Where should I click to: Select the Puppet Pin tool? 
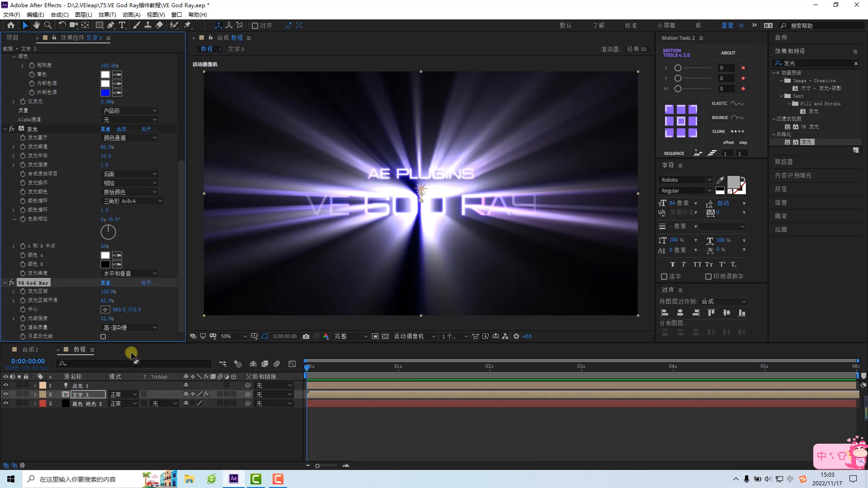[x=188, y=25]
